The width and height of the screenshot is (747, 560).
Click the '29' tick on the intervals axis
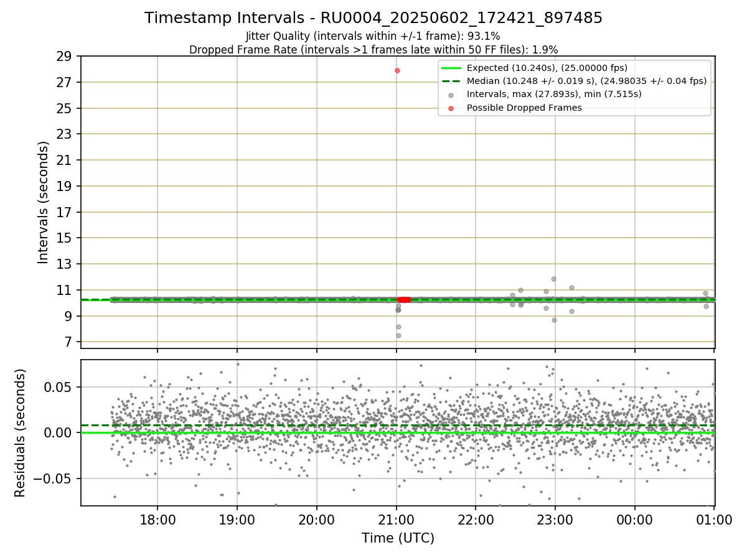tap(64, 57)
